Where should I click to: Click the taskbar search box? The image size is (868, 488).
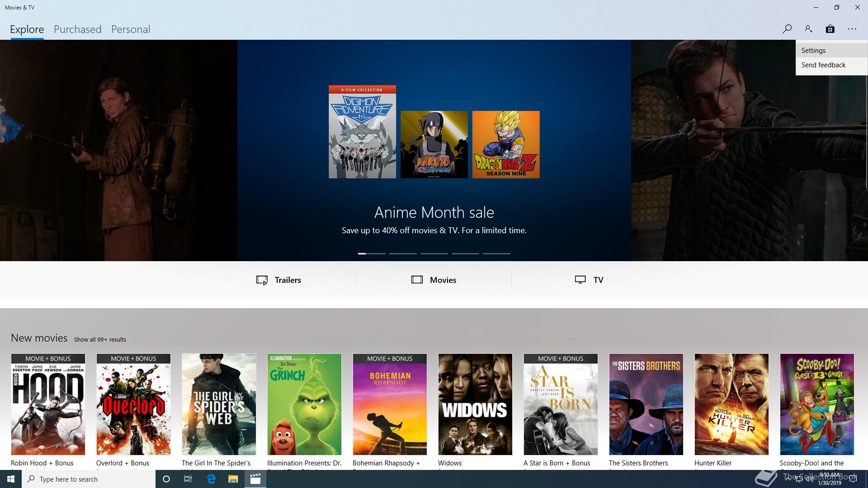[x=89, y=479]
